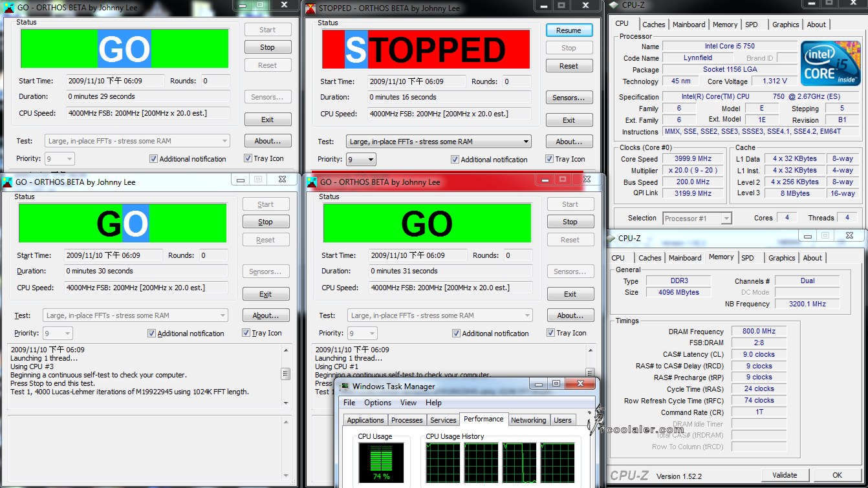The width and height of the screenshot is (868, 488).
Task: Click the log scrollbar thumb in the CPU #3 ORTHOS window
Action: point(286,374)
